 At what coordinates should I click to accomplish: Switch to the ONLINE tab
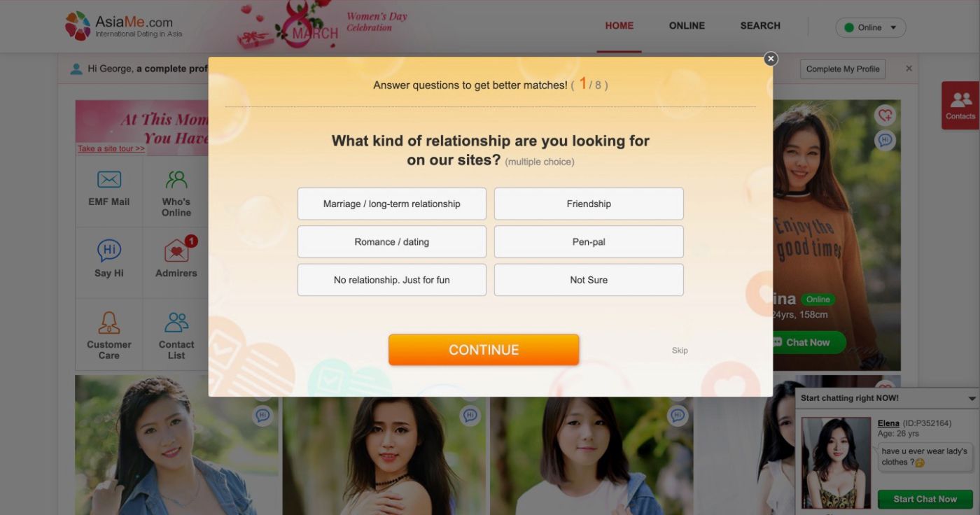(x=687, y=26)
